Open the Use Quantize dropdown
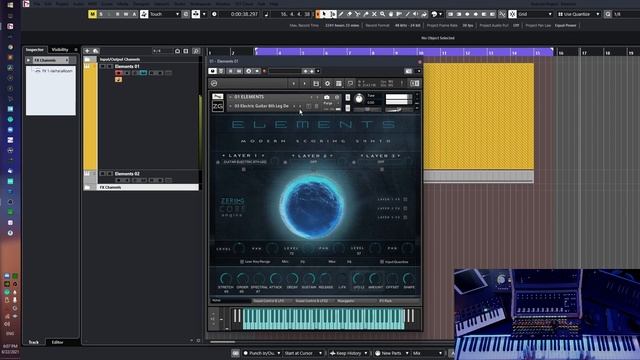640x360 pixels. coord(579,14)
